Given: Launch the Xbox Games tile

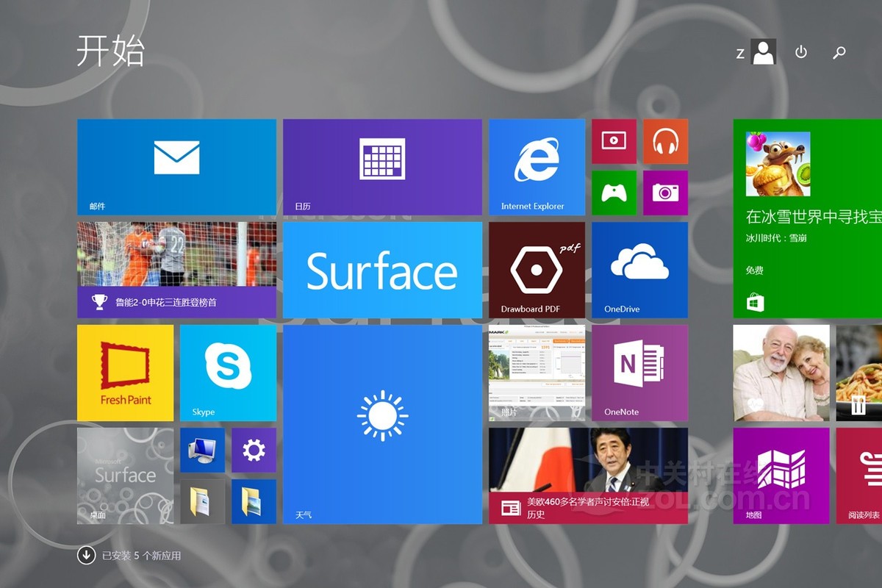Looking at the screenshot, I should coord(614,193).
